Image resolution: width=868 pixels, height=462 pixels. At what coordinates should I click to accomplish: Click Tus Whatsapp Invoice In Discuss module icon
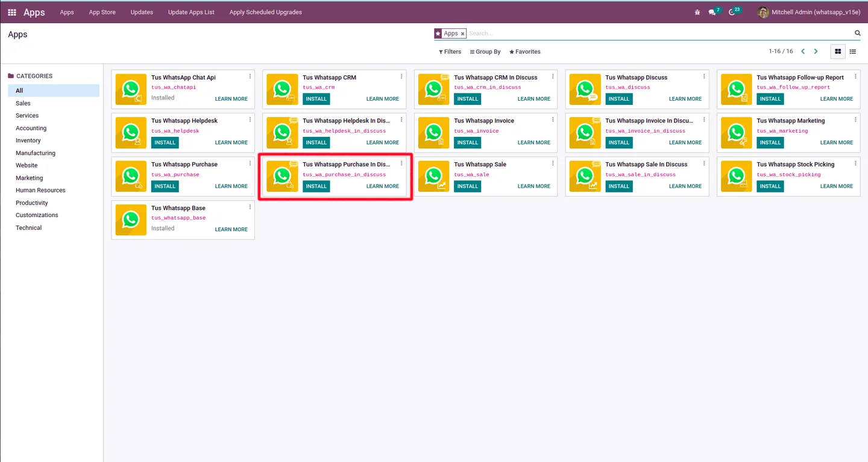pyautogui.click(x=585, y=133)
